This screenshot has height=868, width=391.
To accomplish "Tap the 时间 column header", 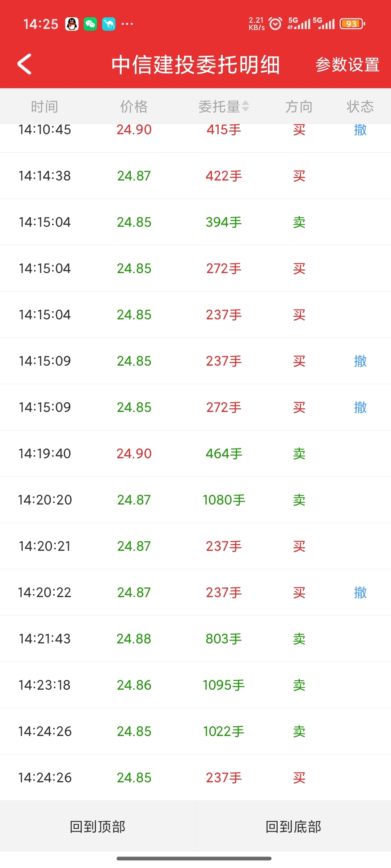I will pyautogui.click(x=45, y=107).
